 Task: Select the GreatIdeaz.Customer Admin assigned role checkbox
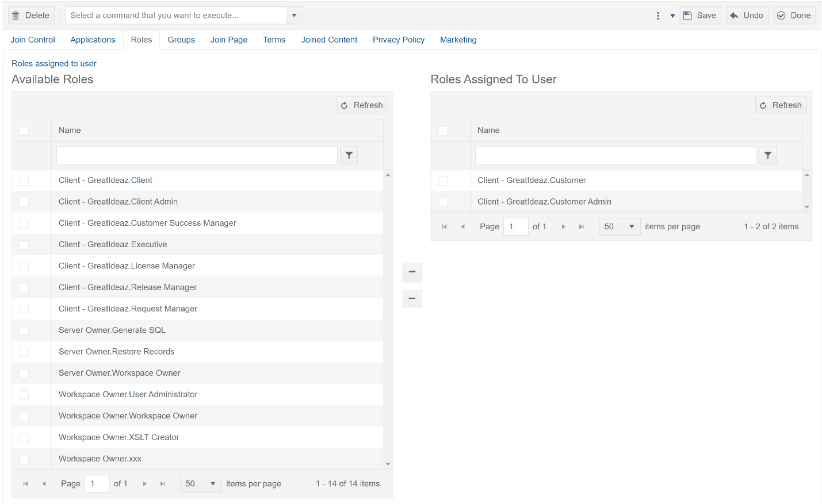(x=443, y=202)
